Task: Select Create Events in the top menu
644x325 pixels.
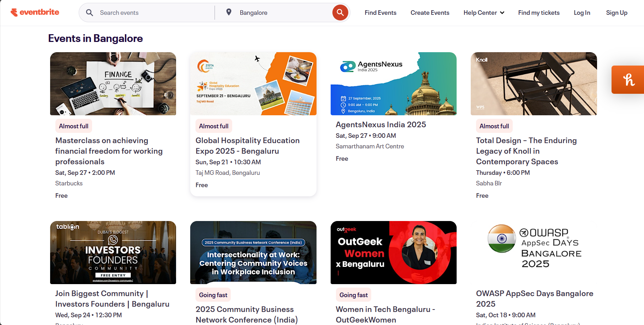Action: point(430,12)
